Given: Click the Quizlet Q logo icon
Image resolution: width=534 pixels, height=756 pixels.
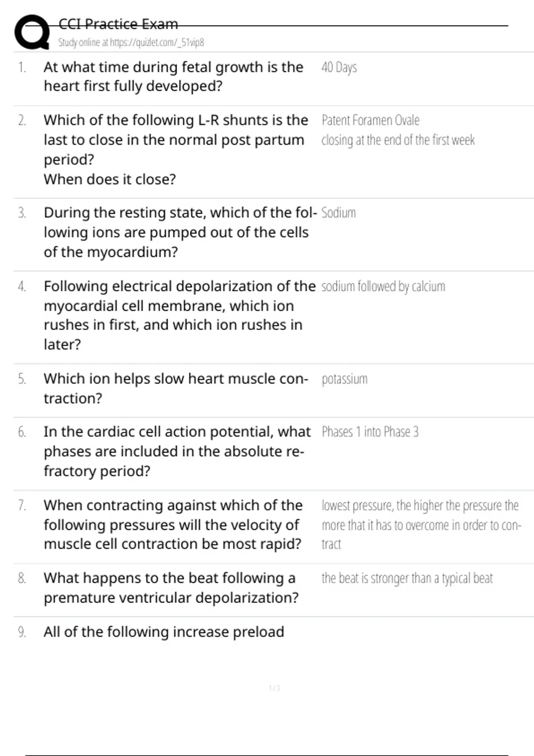Looking at the screenshot, I should [x=32, y=32].
